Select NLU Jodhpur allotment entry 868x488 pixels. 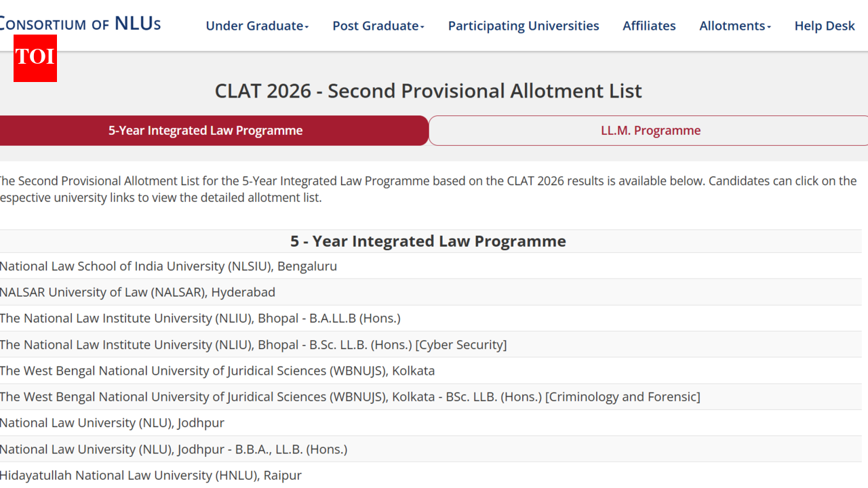point(112,422)
